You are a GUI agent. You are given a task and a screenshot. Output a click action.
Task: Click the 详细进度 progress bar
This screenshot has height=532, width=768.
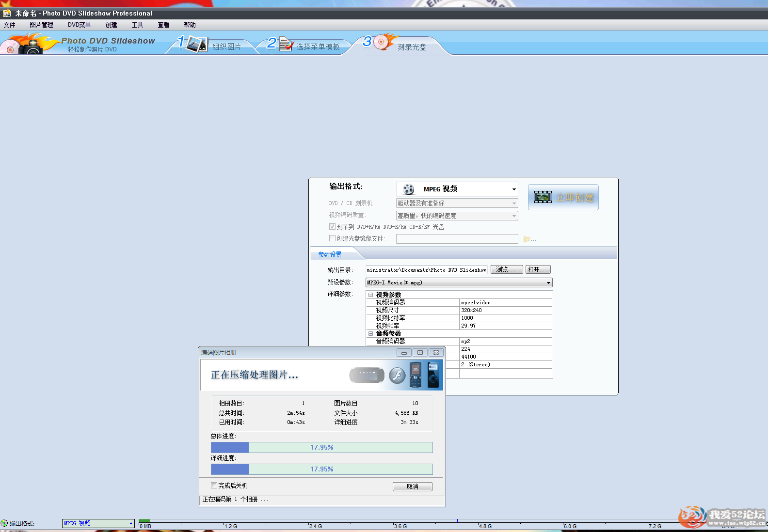pyautogui.click(x=322, y=469)
